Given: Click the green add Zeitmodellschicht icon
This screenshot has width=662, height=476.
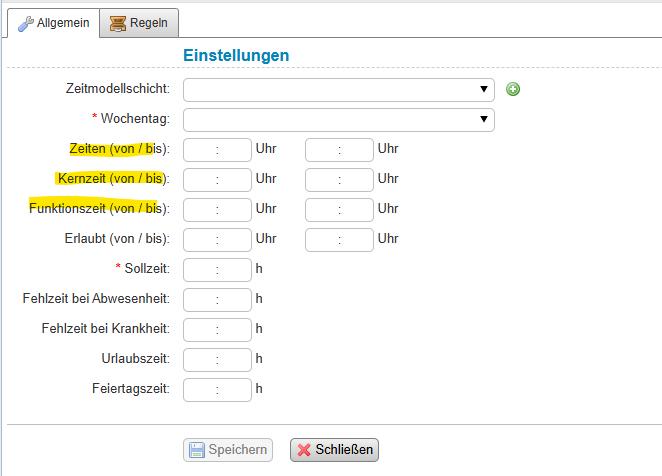Looking at the screenshot, I should click(x=513, y=89).
